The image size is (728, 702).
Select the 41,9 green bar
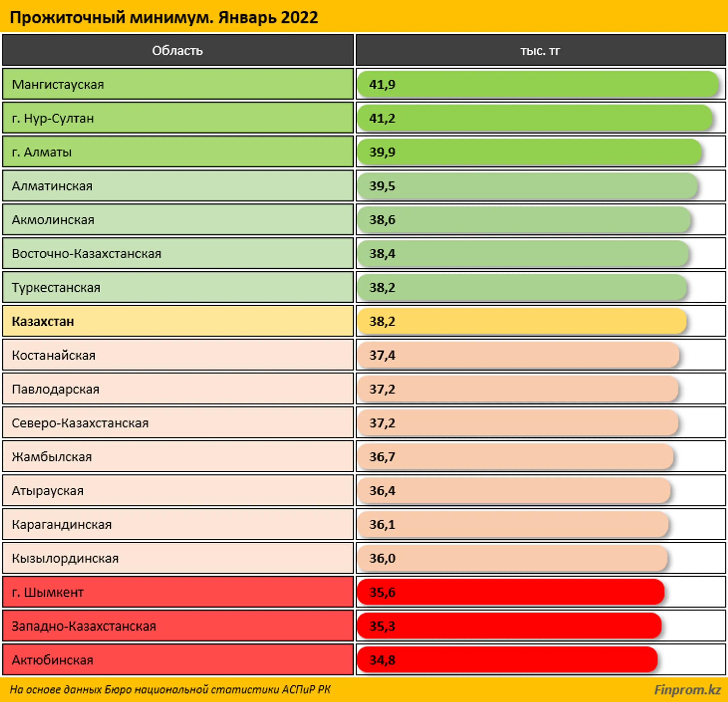tap(538, 84)
